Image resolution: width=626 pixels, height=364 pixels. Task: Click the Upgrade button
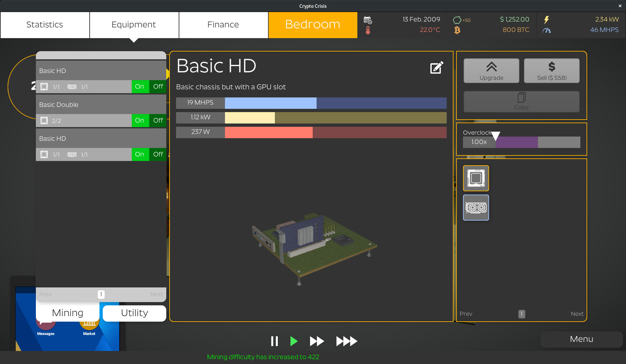491,70
